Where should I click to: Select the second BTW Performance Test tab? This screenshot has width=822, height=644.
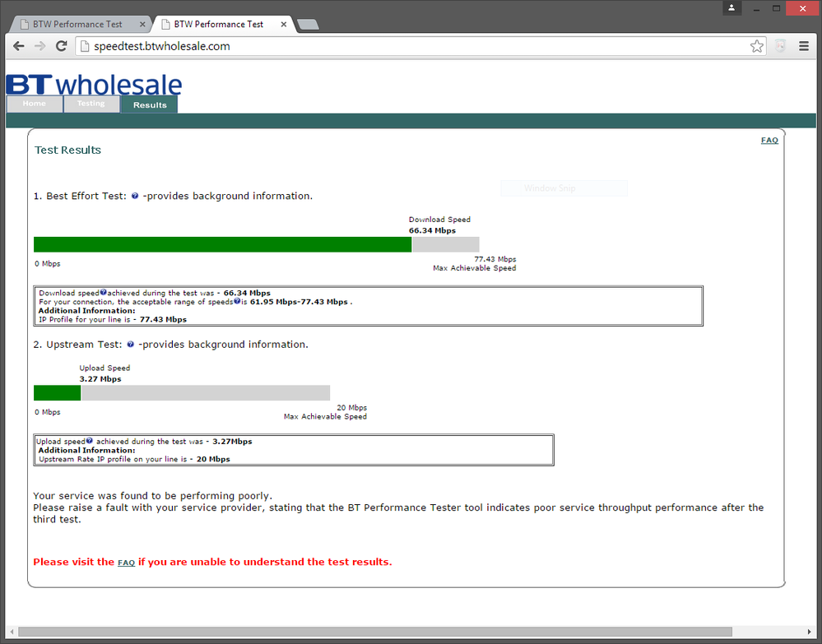219,24
